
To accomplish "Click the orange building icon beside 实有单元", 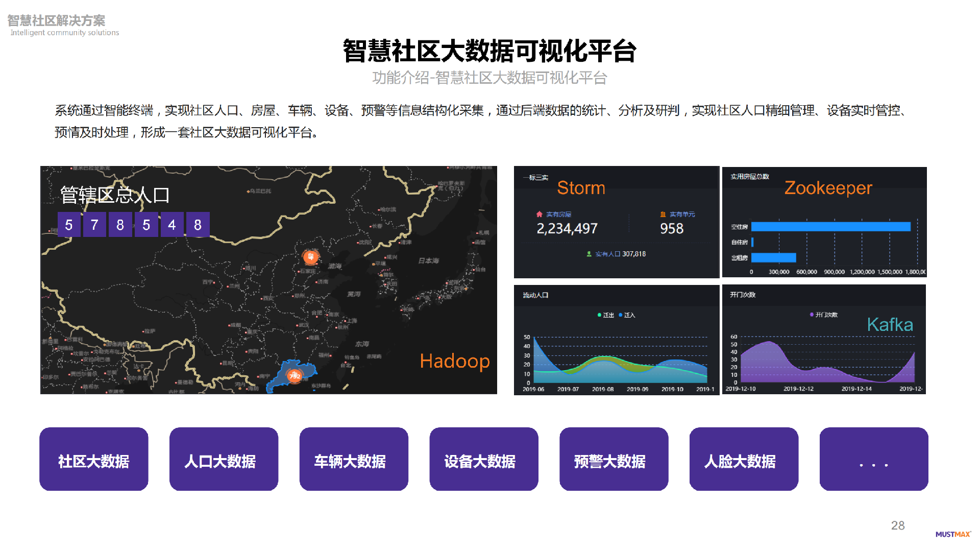I will (663, 214).
